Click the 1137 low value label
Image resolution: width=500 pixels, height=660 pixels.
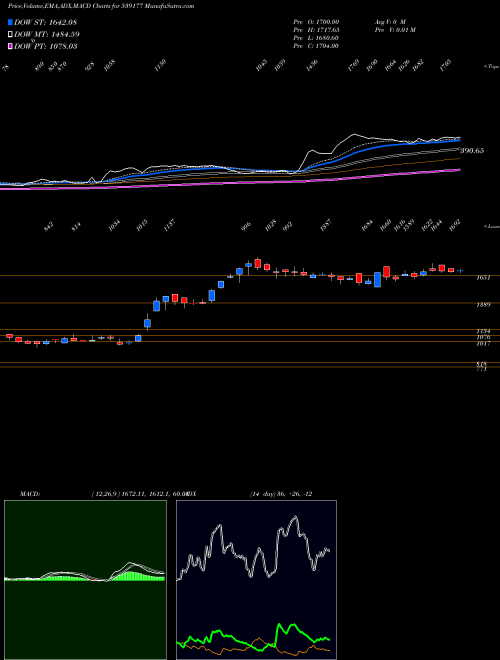pyautogui.click(x=169, y=225)
